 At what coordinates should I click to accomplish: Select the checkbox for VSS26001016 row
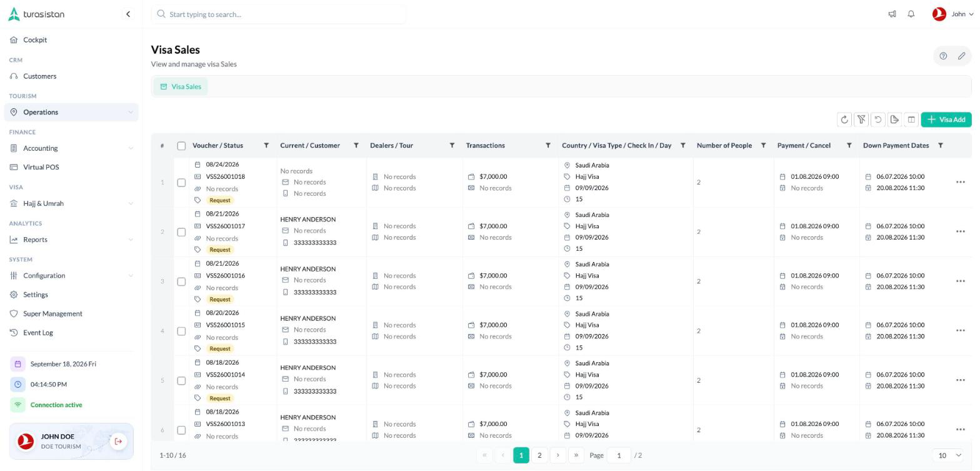pos(181,281)
